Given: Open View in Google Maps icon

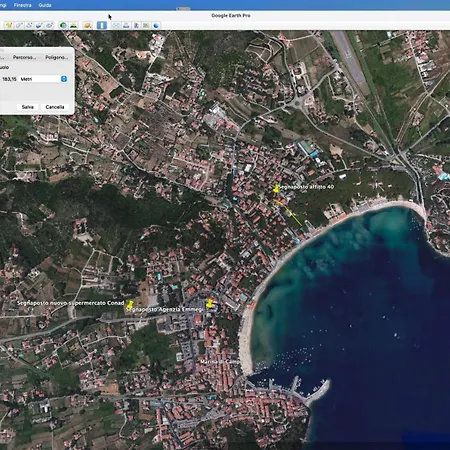Looking at the screenshot, I should [146, 25].
